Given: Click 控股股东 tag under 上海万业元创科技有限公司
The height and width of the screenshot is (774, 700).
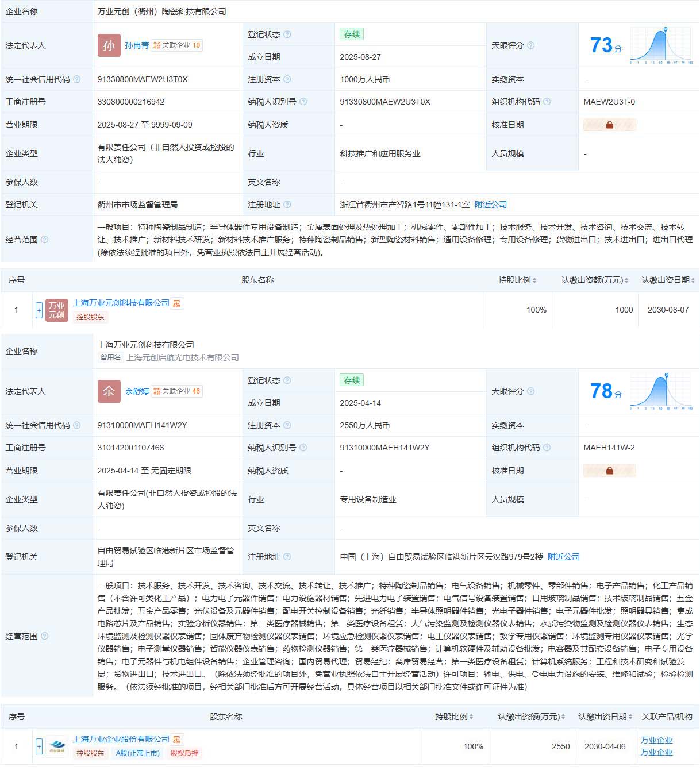Looking at the screenshot, I should click(90, 317).
